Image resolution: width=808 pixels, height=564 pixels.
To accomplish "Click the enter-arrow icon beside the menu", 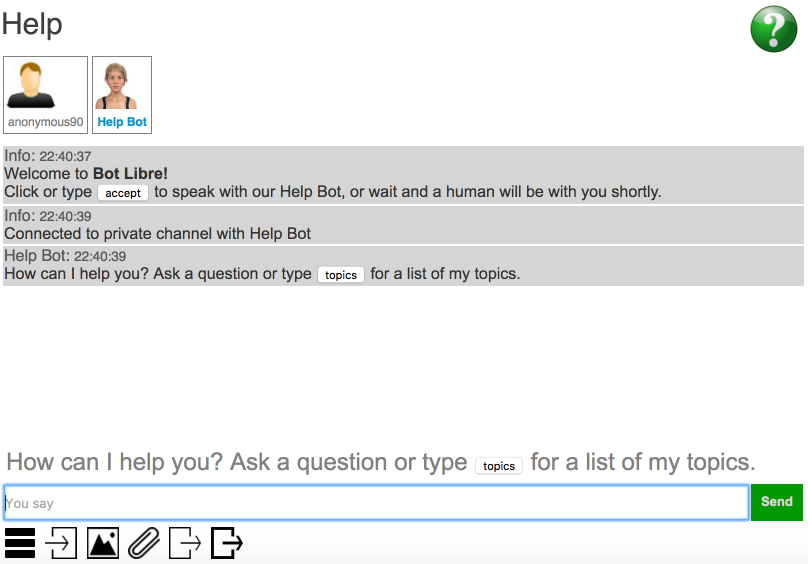I will tap(61, 543).
